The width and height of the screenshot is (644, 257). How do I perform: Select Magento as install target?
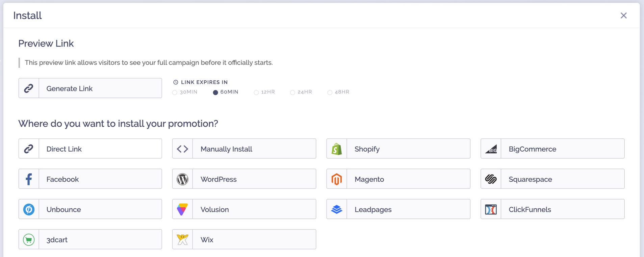[398, 179]
